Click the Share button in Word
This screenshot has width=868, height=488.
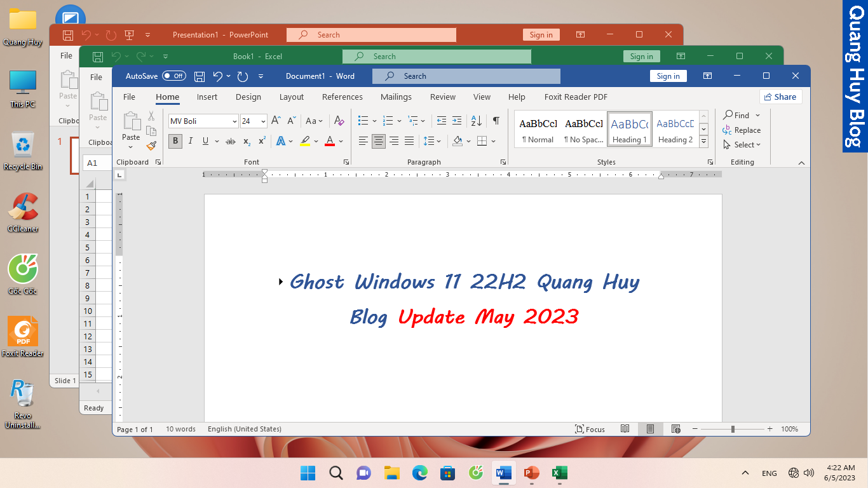point(780,97)
